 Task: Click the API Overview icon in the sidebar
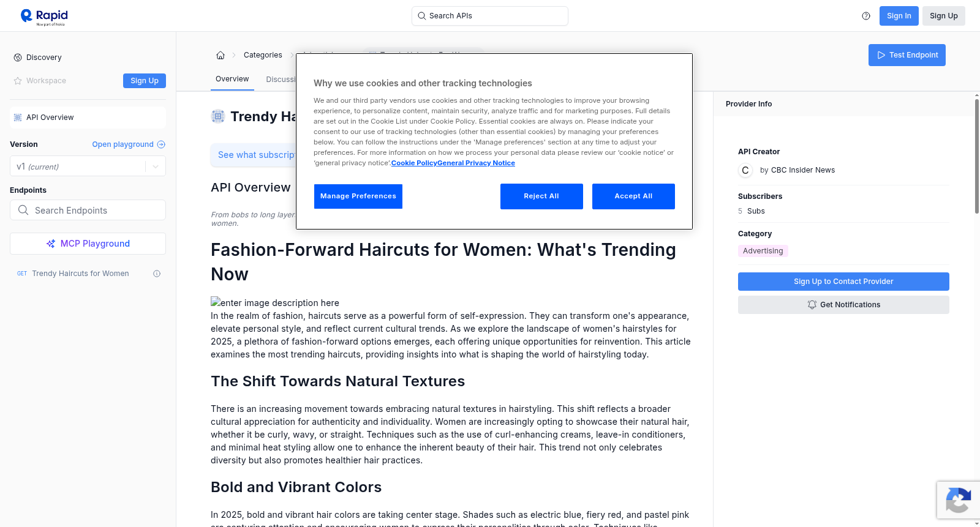click(18, 118)
